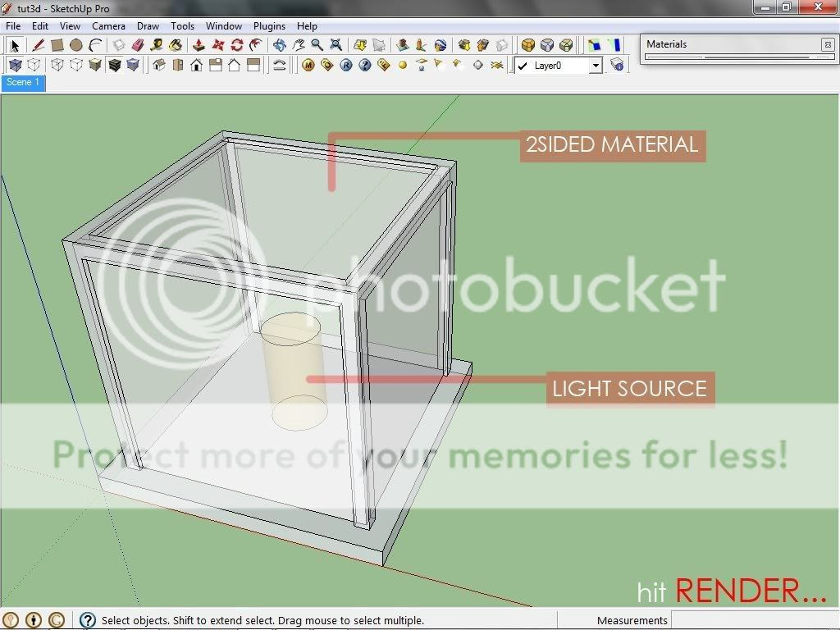
Task: Choose the Pan hand tool
Action: coord(299,46)
